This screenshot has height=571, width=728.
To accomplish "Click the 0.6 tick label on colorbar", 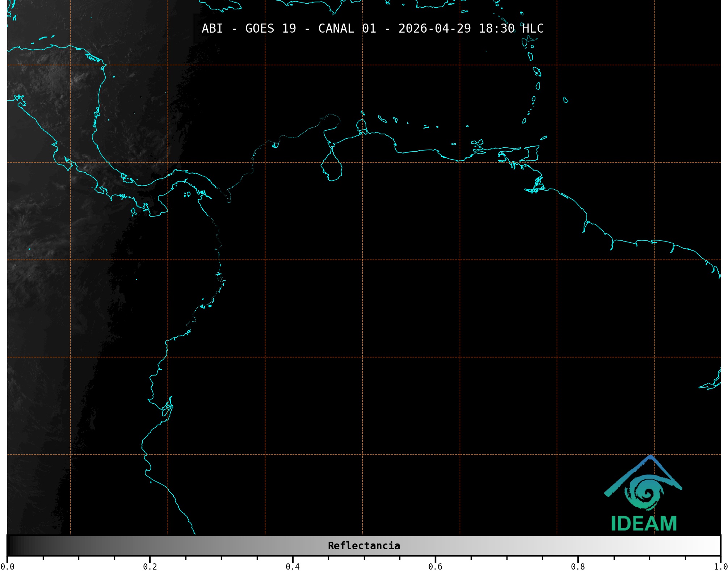I will (x=435, y=566).
